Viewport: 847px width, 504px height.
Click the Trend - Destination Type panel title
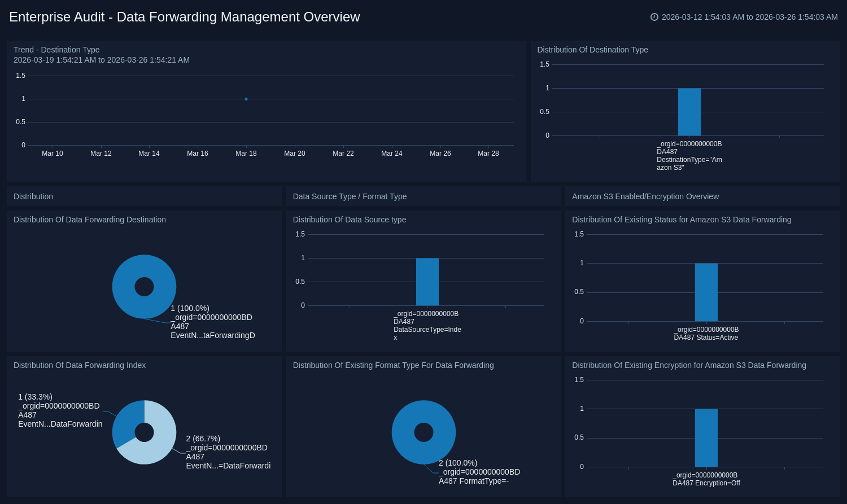point(56,50)
